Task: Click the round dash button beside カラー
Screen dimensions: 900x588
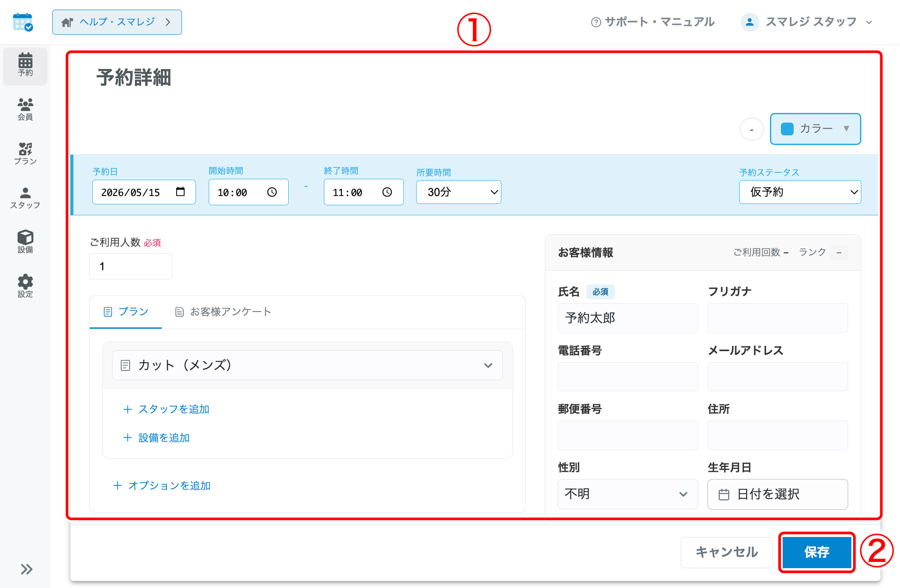Action: pos(751,129)
